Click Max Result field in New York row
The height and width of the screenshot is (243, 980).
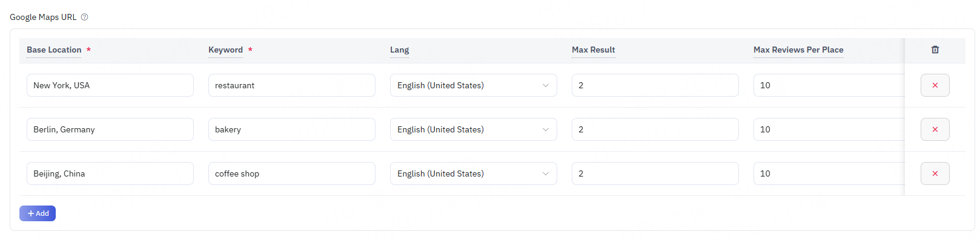[655, 85]
